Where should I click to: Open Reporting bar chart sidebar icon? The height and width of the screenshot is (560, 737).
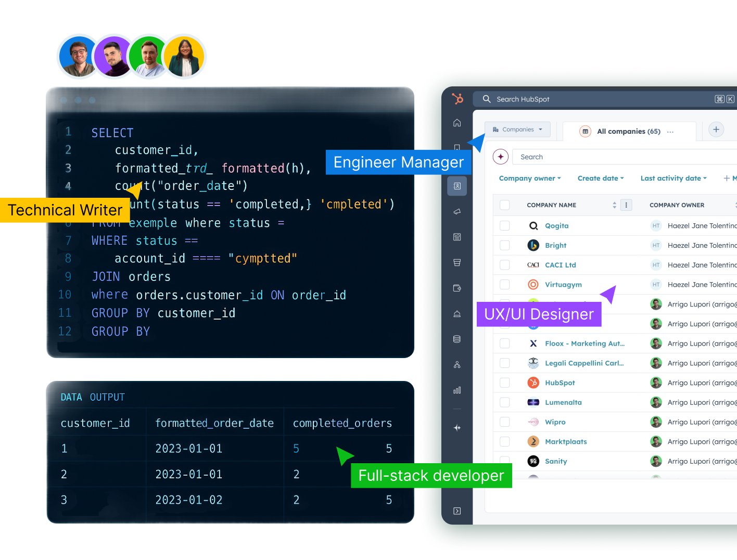click(x=457, y=390)
